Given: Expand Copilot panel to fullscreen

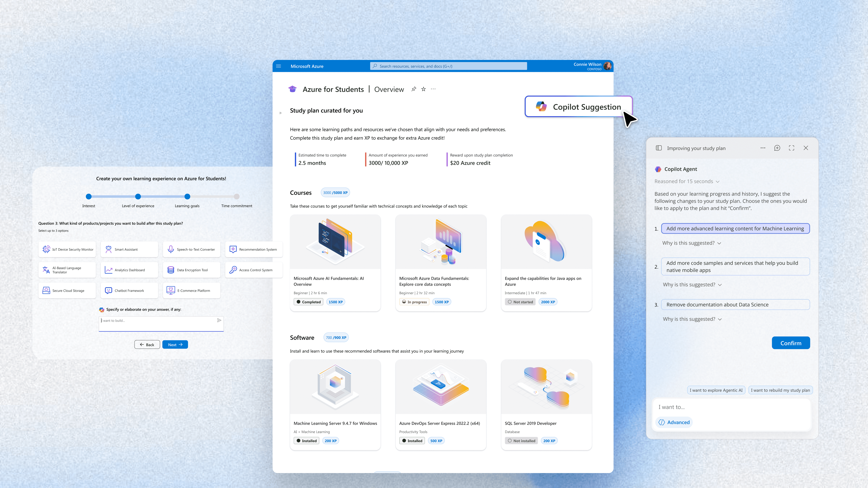Looking at the screenshot, I should 792,148.
